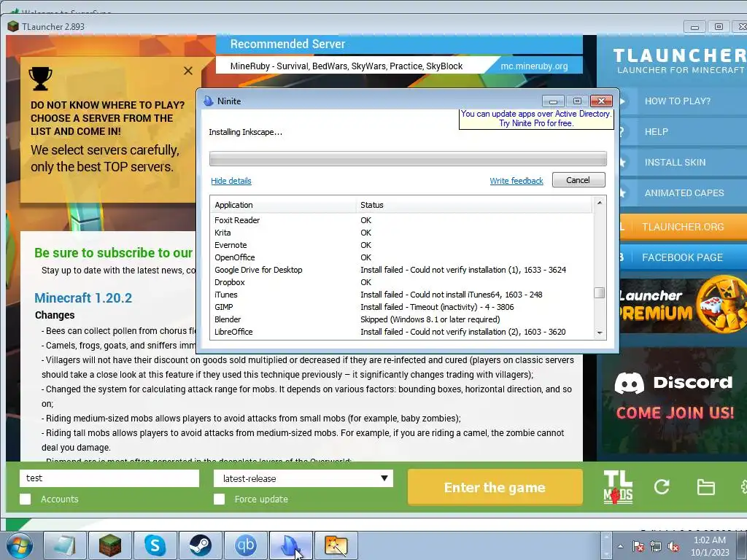Open the paint-style taskbar icon
Image resolution: width=747 pixels, height=560 pixels.
pos(336,545)
